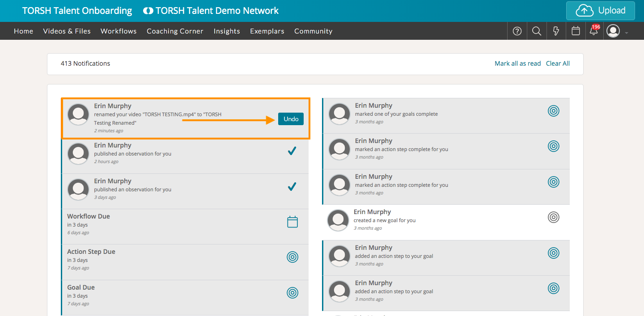
Task: Click calendar icon on Workflow Due notification
Action: click(x=292, y=222)
